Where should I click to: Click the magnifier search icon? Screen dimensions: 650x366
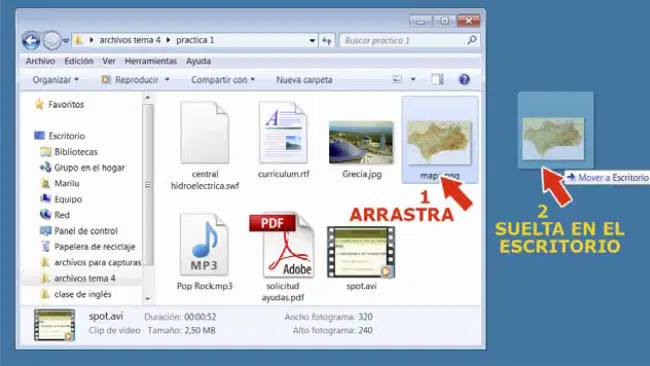click(472, 40)
